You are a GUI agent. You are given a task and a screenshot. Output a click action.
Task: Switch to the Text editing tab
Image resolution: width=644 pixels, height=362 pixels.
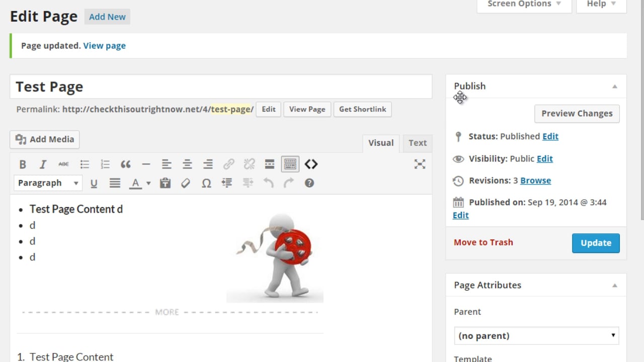pyautogui.click(x=417, y=143)
